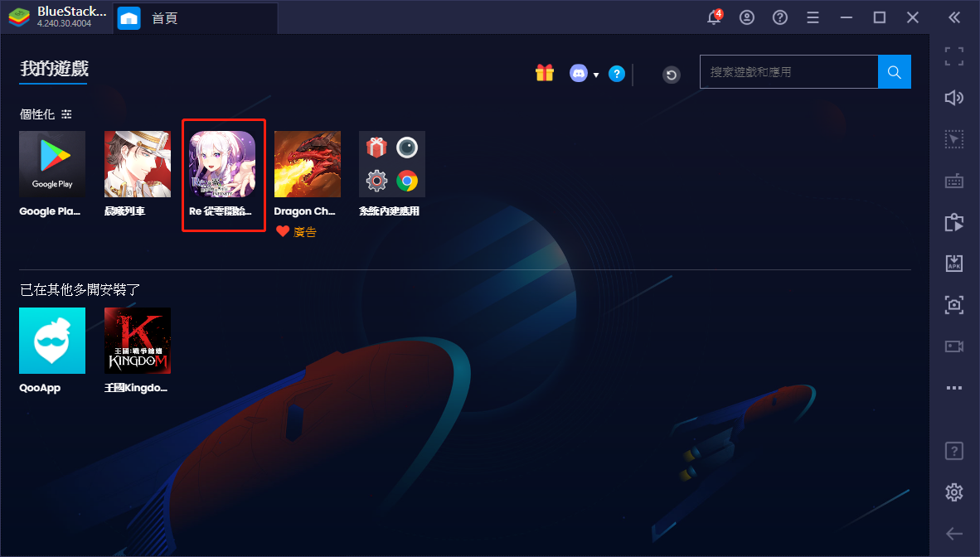980x557 pixels.
Task: Open the Google Play app
Action: click(52, 164)
